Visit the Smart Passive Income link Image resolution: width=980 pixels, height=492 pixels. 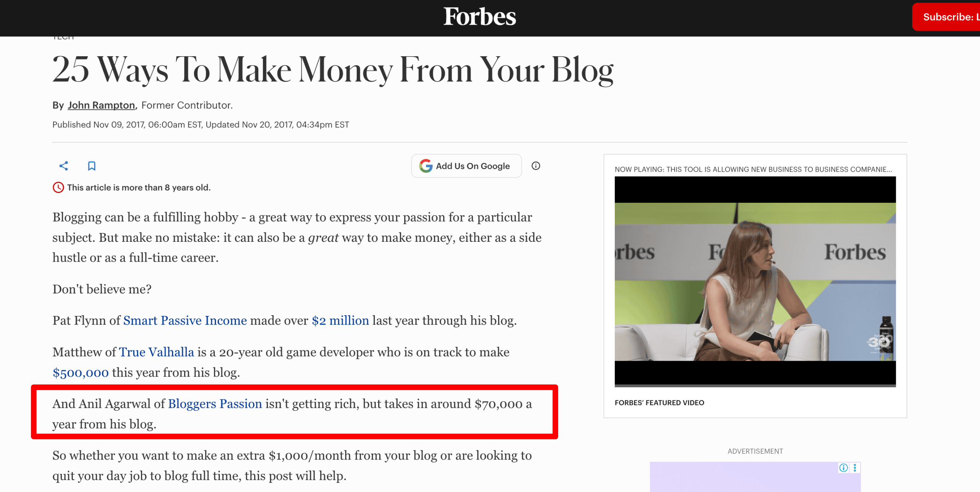(185, 321)
